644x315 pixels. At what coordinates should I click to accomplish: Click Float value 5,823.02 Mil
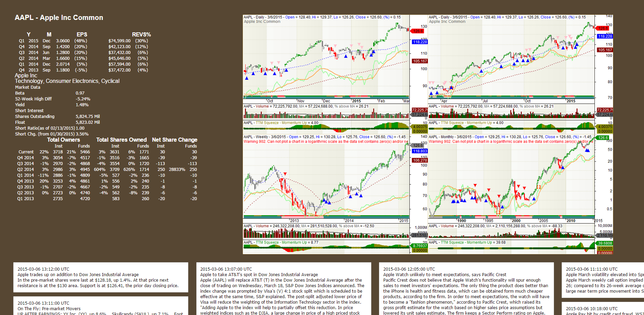point(88,122)
